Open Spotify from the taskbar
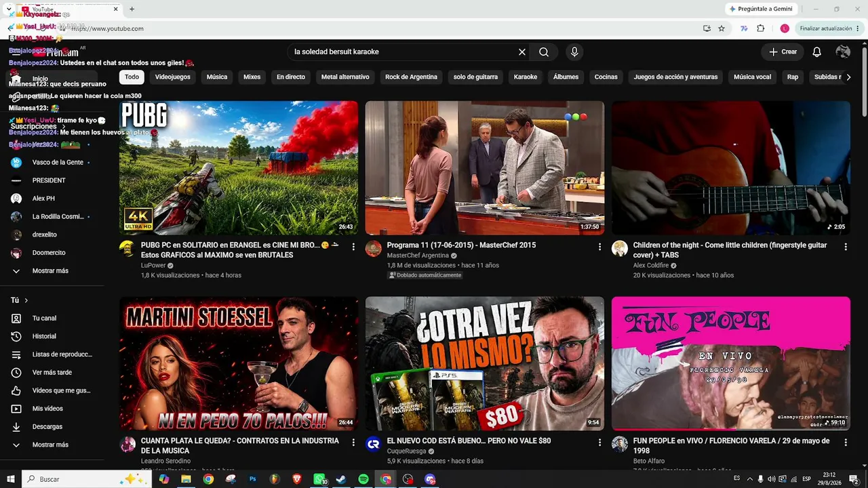Viewport: 868px width, 488px height. tap(363, 479)
